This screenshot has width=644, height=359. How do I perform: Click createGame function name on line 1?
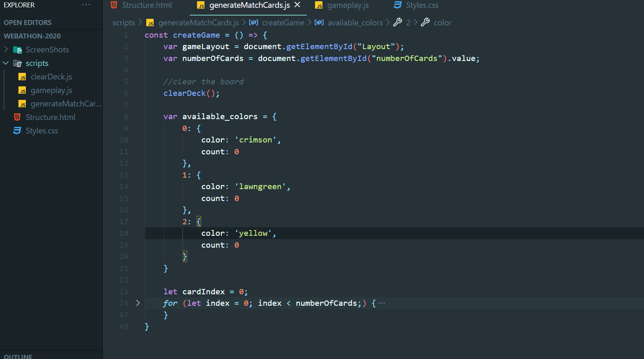[196, 35]
